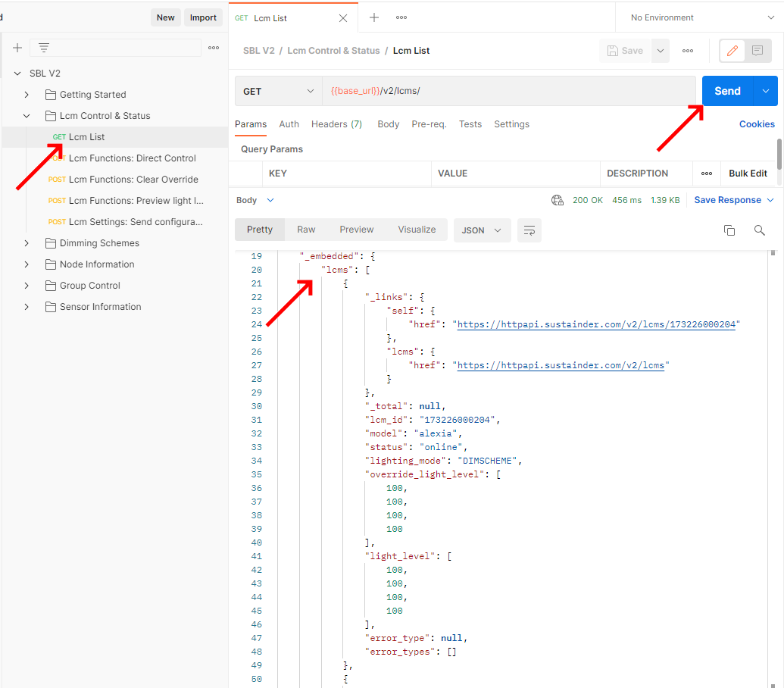Click the filter icon in sidebar
The width and height of the screenshot is (784, 688).
click(44, 48)
